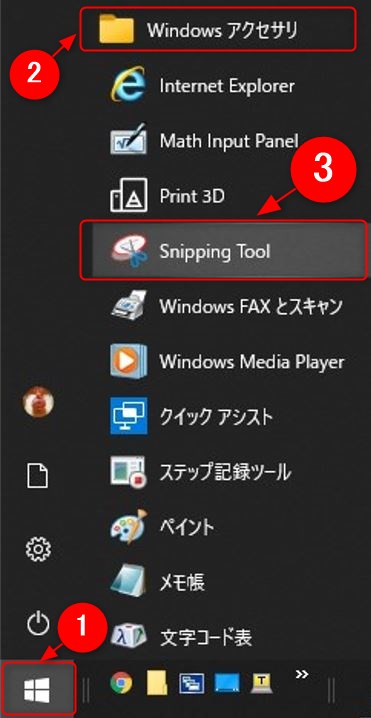Open the クイック アシスト icon
The width and height of the screenshot is (371, 718).
[129, 416]
